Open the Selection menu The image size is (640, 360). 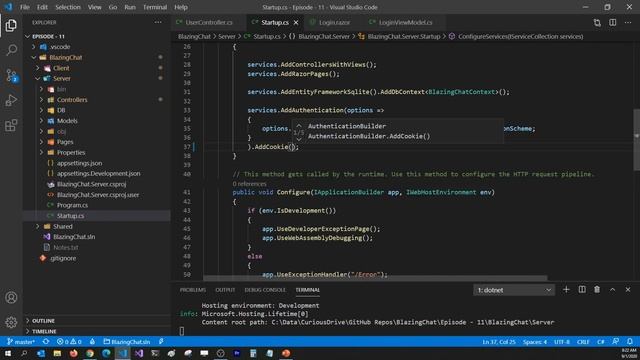coord(68,7)
